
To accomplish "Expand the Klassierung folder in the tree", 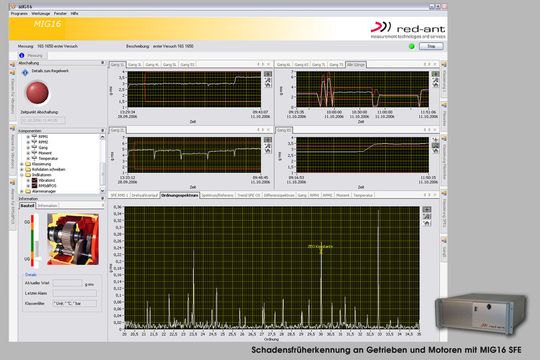I will (22, 164).
